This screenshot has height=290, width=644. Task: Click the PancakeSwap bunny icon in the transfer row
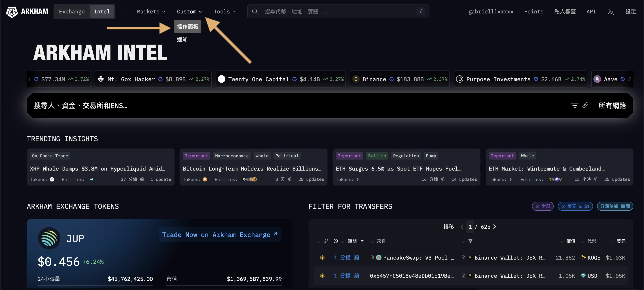pos(379,258)
